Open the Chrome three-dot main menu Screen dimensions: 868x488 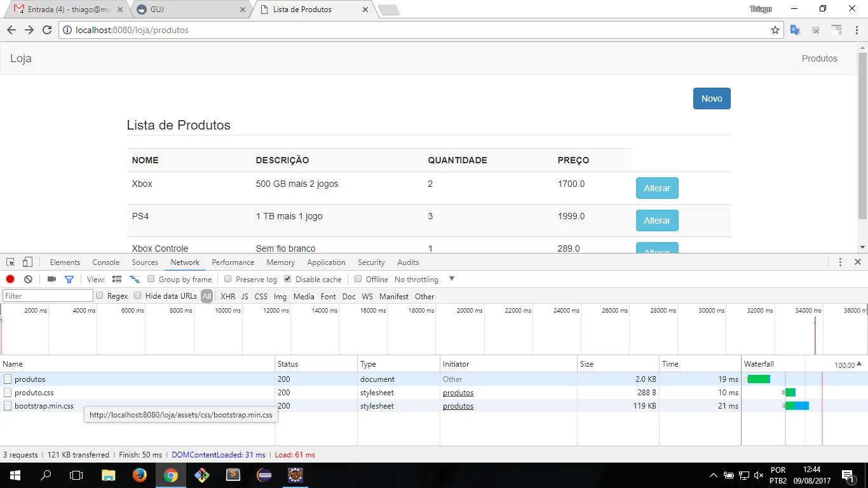(x=857, y=30)
